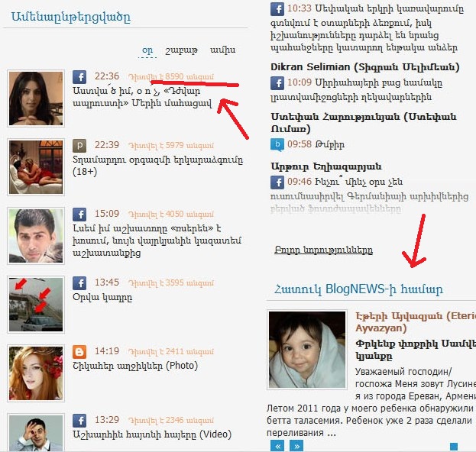Image resolution: width=476 pixels, height=452 pixels.
Task: Switch to the 'շաբաթ' (week) tab
Action: point(181,50)
